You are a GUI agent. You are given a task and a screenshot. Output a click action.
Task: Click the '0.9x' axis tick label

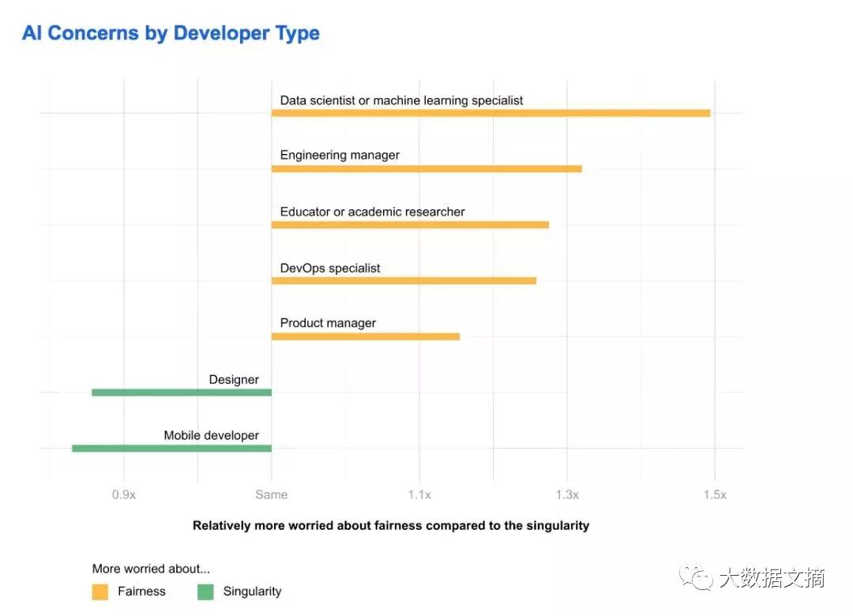[x=124, y=494]
